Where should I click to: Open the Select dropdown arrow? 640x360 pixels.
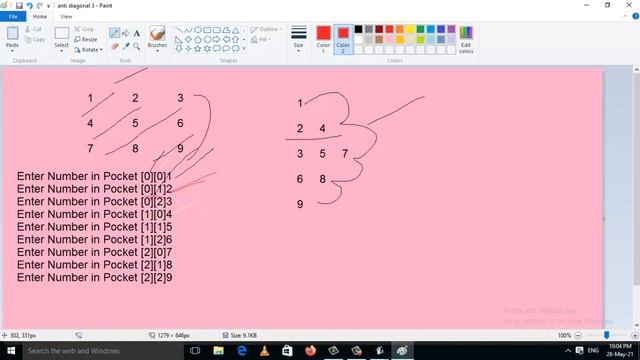(62, 51)
